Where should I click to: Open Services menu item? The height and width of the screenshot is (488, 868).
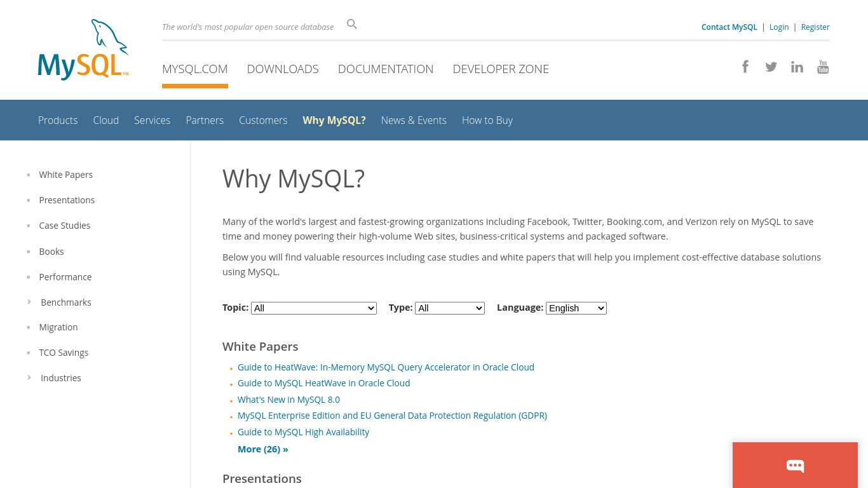(x=153, y=120)
